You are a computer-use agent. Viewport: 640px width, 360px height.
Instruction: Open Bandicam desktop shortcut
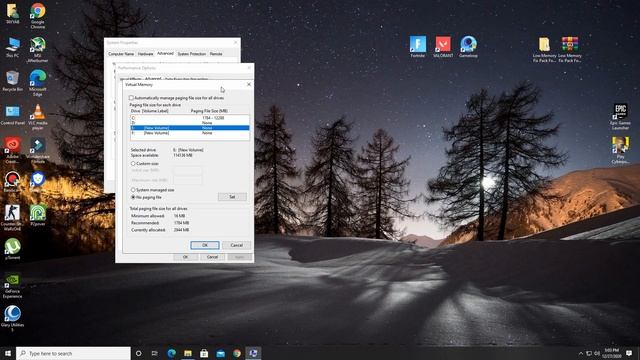pos(12,182)
